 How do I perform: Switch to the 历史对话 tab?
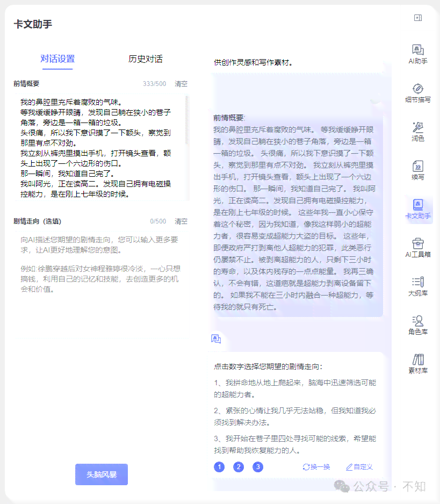tap(145, 59)
